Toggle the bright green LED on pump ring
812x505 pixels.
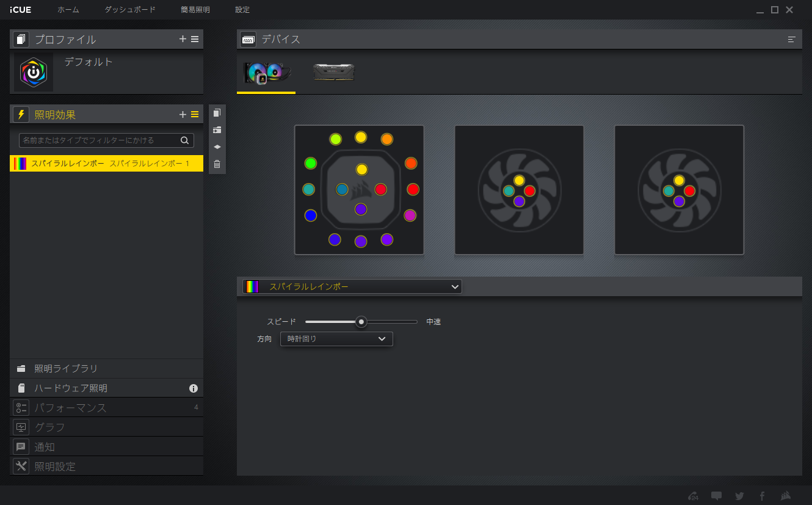tap(311, 163)
